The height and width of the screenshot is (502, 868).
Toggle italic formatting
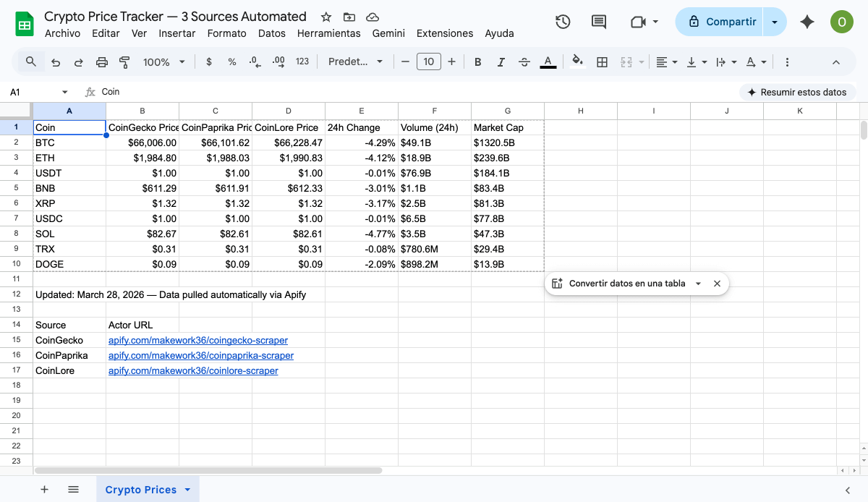point(501,62)
